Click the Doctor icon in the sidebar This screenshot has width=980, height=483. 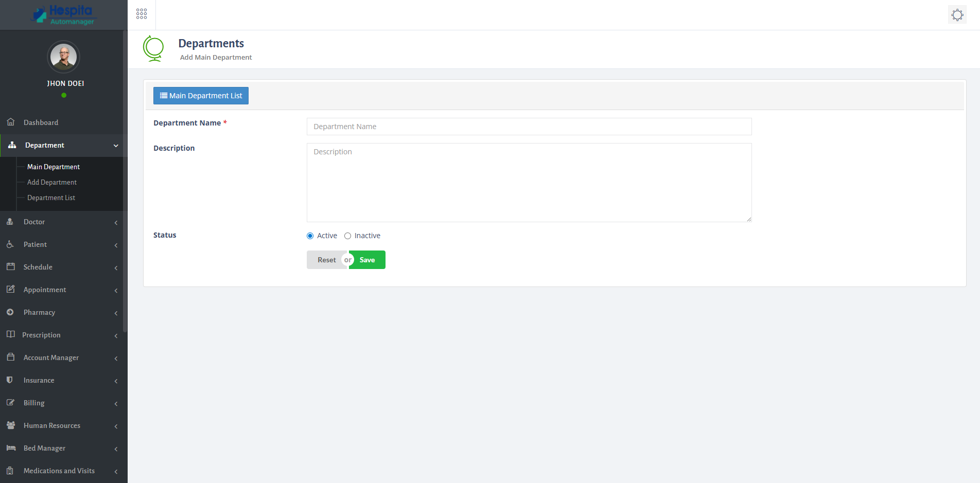click(11, 221)
